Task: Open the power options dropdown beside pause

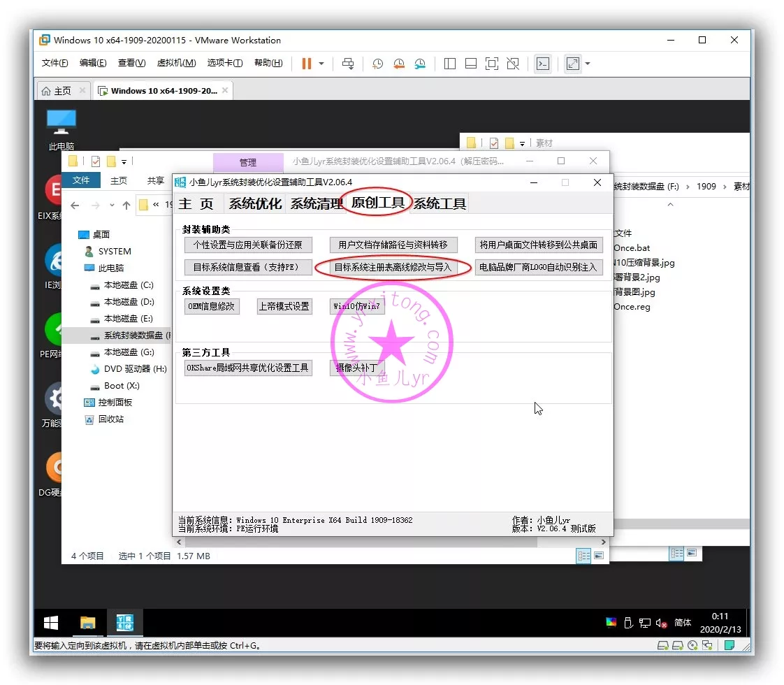Action: [321, 64]
